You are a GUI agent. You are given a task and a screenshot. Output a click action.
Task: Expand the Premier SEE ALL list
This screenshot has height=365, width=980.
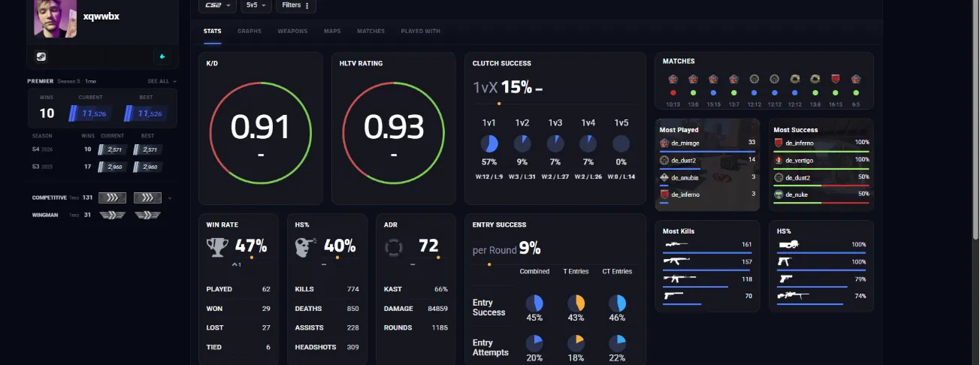(x=162, y=81)
